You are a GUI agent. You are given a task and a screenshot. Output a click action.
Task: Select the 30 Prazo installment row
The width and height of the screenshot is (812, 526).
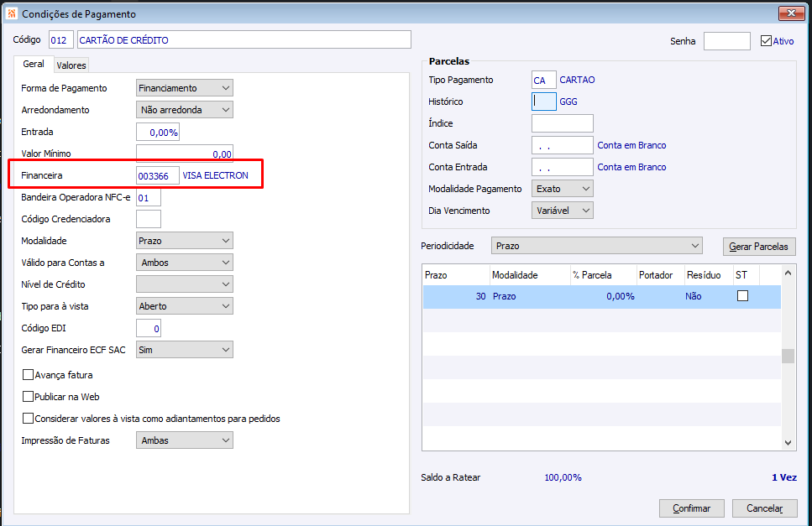coord(602,296)
